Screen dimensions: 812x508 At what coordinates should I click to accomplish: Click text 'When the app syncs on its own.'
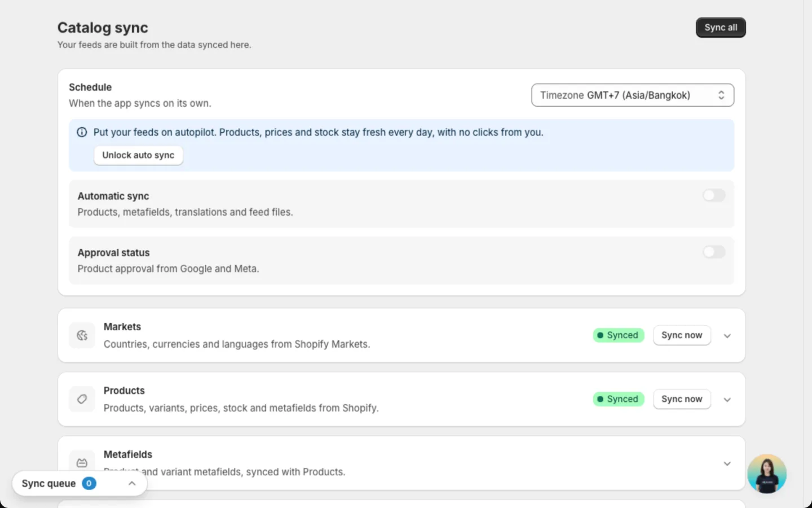pos(140,103)
